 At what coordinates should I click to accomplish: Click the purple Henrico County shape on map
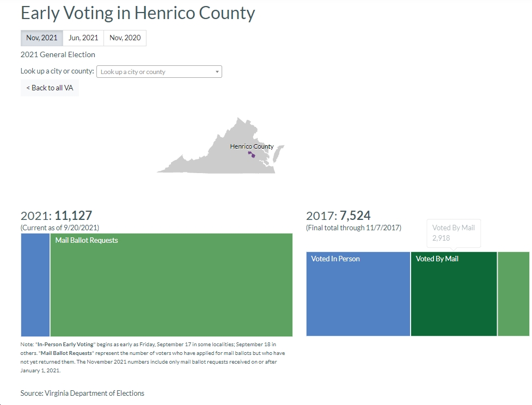tap(252, 155)
